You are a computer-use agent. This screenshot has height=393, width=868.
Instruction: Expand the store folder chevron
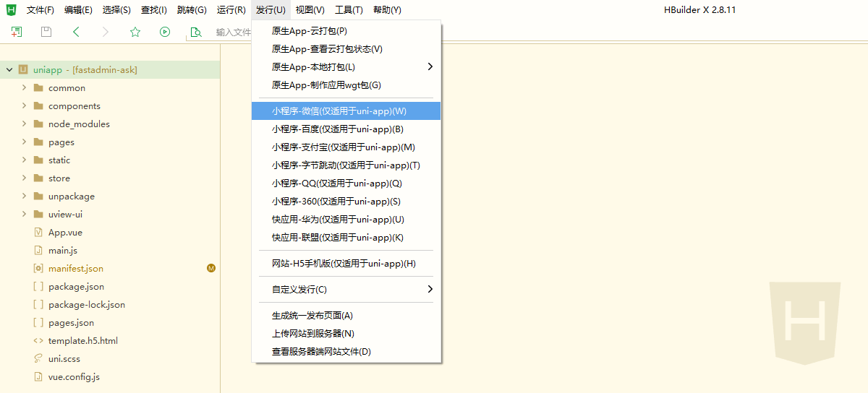point(24,178)
